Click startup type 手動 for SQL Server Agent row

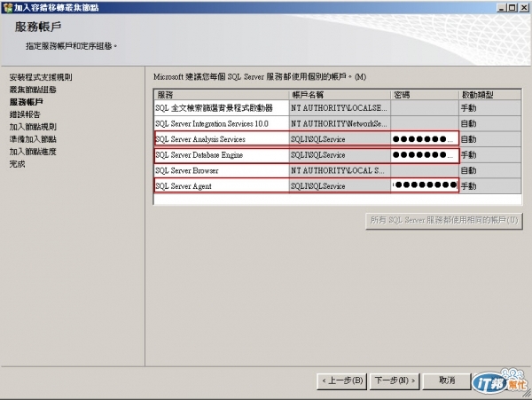[490, 185]
